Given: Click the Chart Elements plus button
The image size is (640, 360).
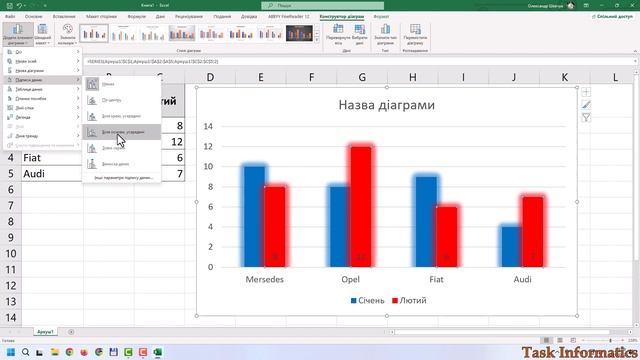Looking at the screenshot, I should coord(586,92).
